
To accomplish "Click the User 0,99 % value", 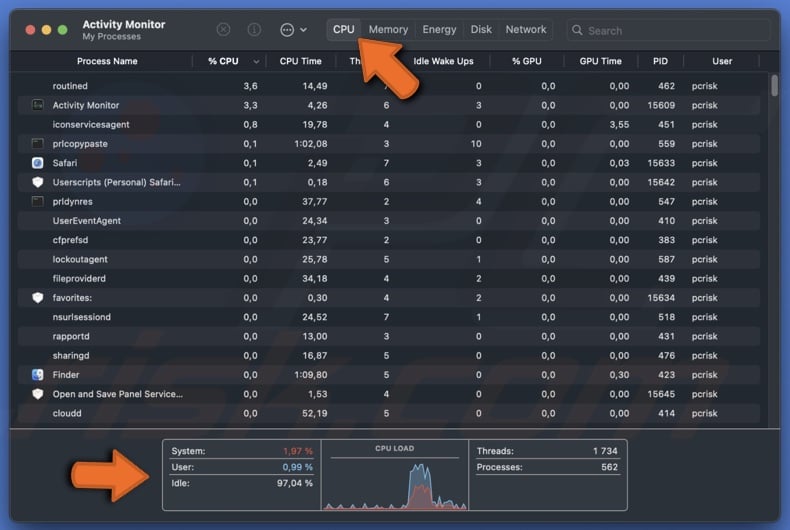I will (298, 467).
